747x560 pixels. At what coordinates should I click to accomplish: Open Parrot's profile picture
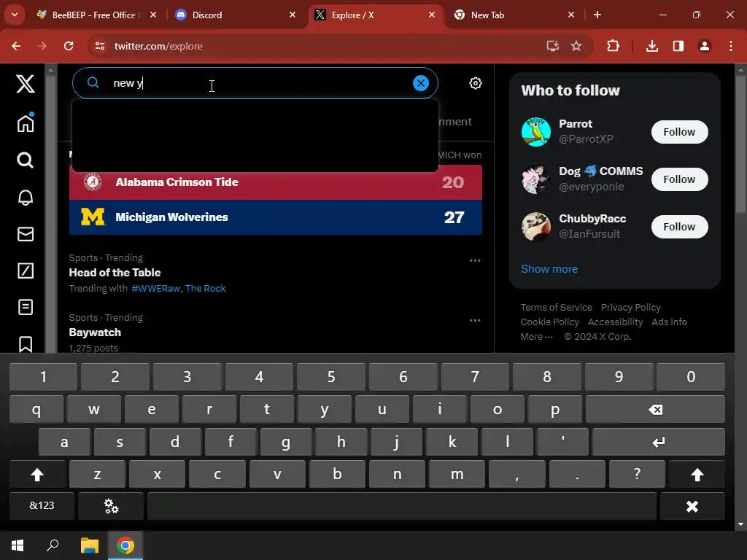536,132
